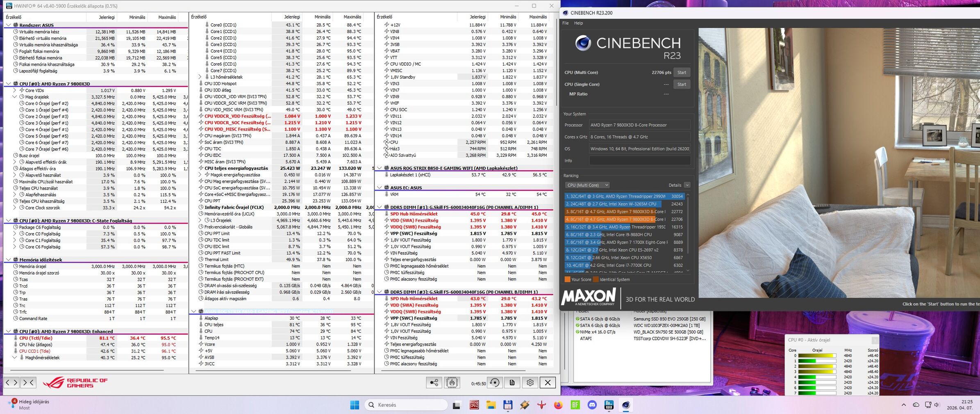980x414 pixels.
Task: Collapse DDR5 DIMM [#1] G.Skill group
Action: pos(380,207)
